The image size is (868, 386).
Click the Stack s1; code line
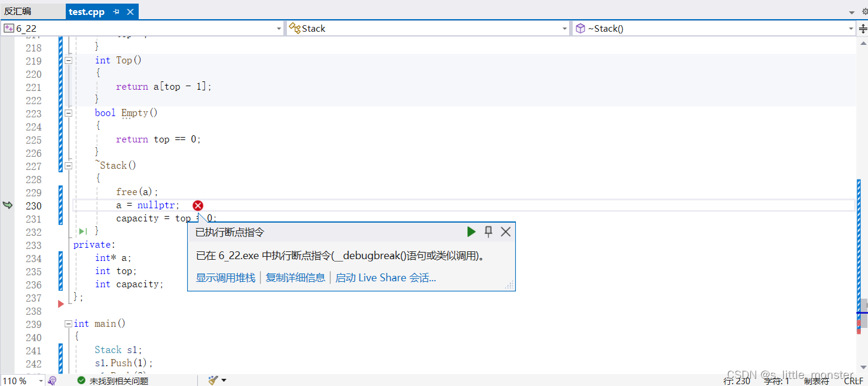point(118,350)
